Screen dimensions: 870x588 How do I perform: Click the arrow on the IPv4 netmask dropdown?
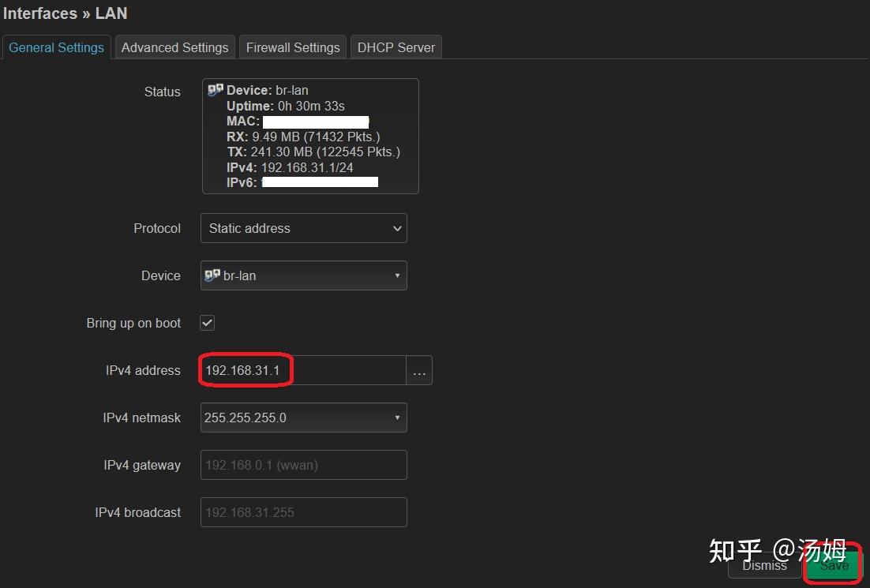(397, 417)
